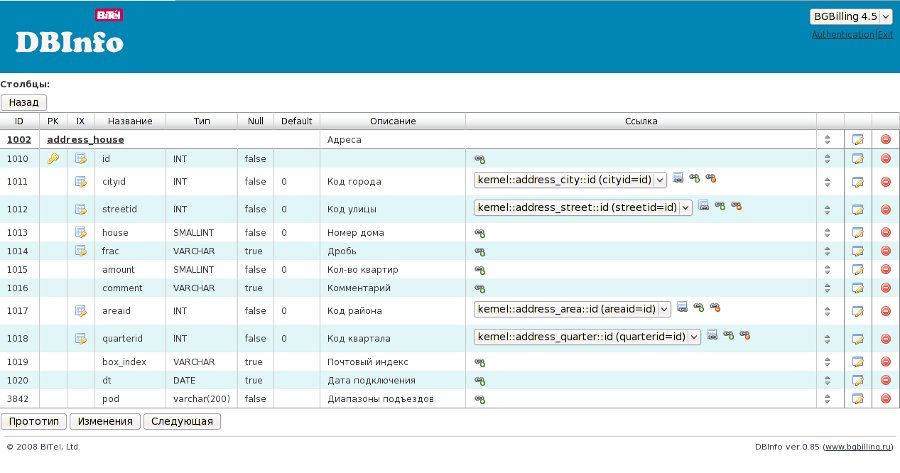This screenshot has width=900, height=473.
Task: Open the BGBilling 4.5 version dropdown
Action: [x=851, y=17]
